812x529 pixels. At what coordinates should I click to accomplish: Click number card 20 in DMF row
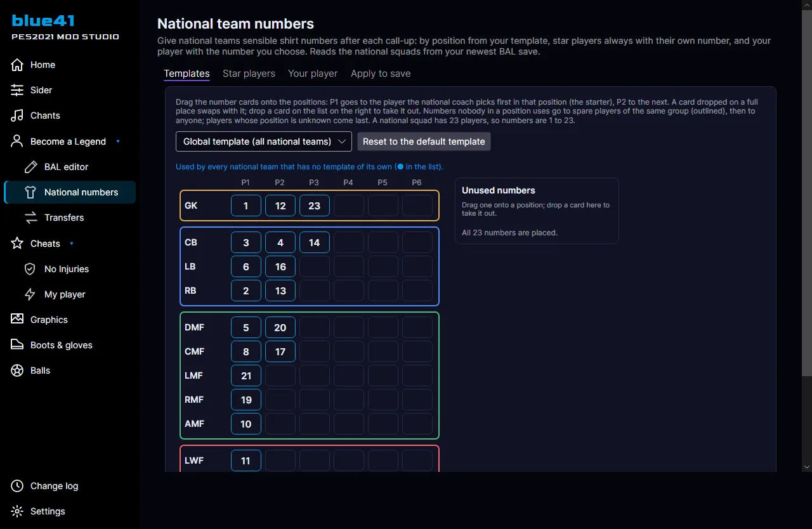click(x=280, y=327)
